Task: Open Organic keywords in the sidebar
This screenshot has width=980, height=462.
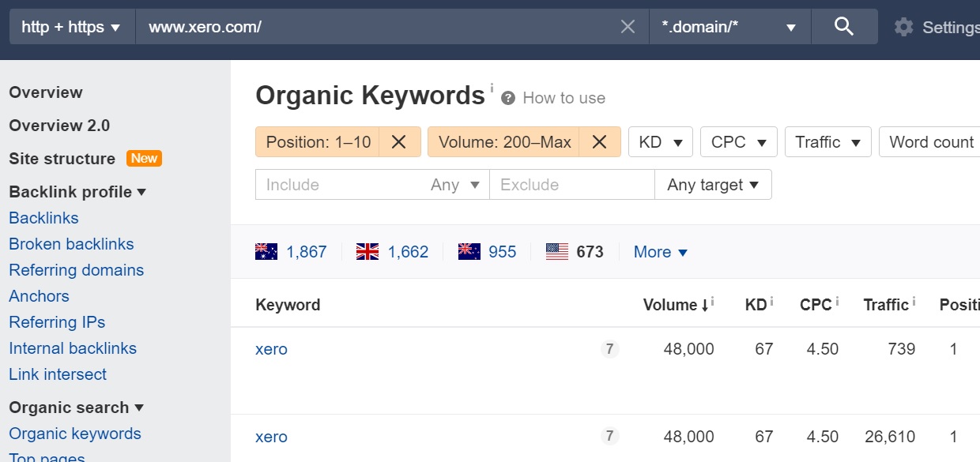Action: 75,434
